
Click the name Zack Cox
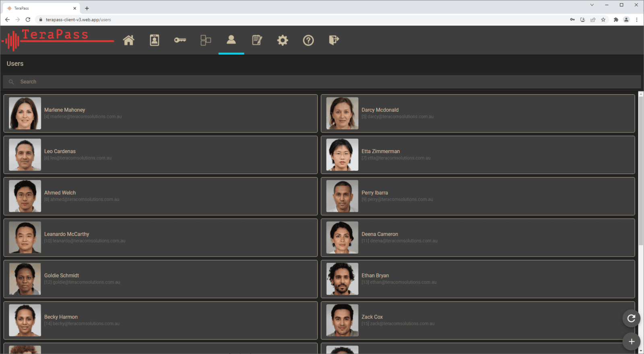(x=372, y=317)
